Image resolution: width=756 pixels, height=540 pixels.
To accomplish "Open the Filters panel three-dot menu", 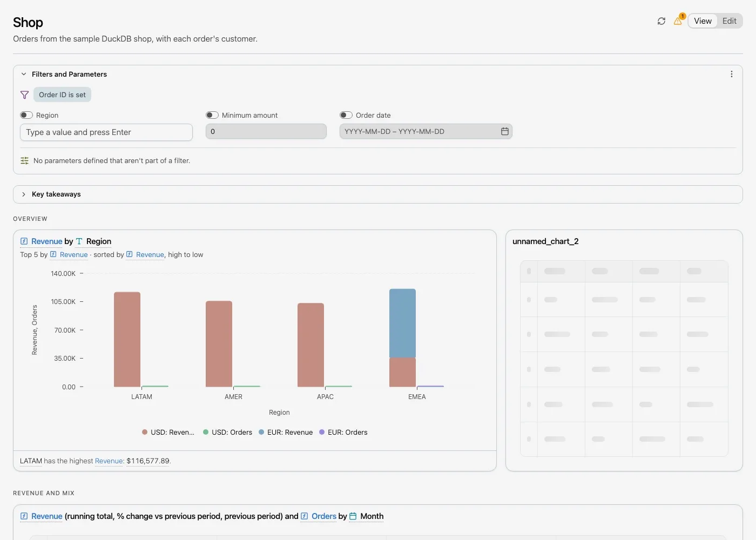I will coord(732,74).
